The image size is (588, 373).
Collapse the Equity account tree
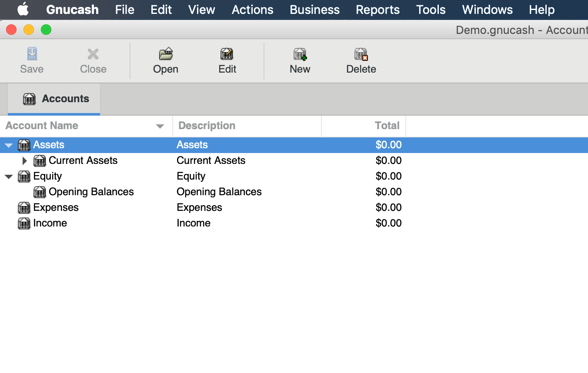9,177
